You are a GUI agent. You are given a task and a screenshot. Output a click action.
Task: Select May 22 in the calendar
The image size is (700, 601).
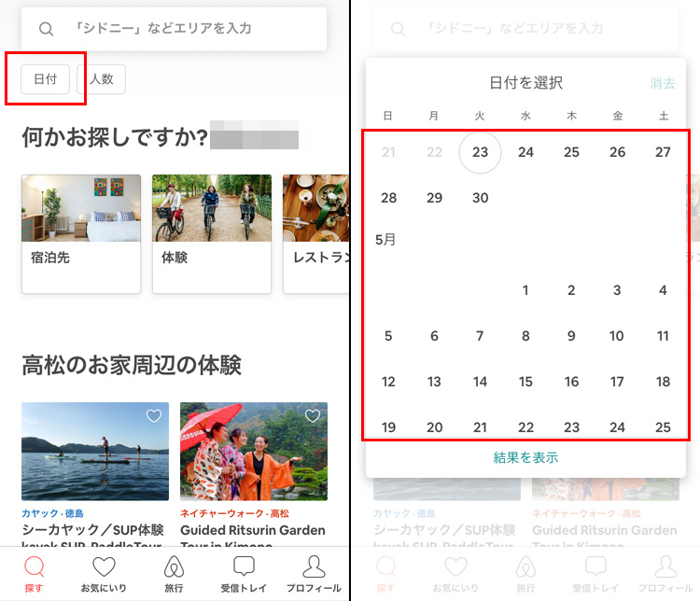(x=525, y=427)
